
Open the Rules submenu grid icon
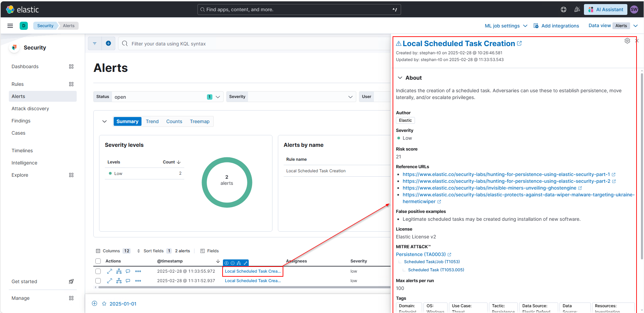point(71,84)
